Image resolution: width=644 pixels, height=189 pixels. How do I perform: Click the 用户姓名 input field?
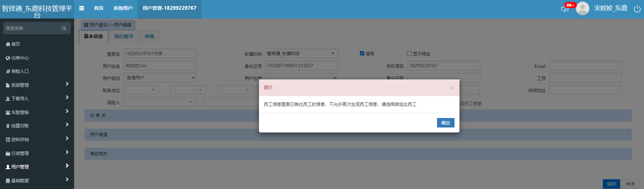160,66
